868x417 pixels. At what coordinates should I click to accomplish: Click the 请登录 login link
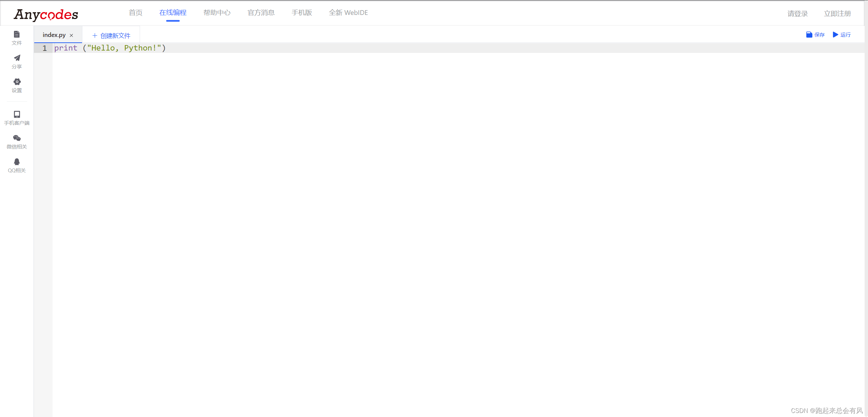pyautogui.click(x=797, y=14)
